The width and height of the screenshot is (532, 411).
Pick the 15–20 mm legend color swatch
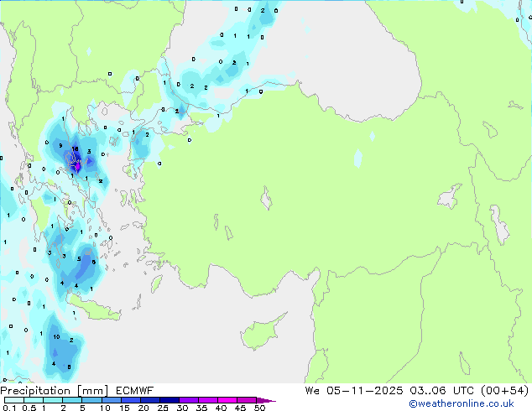131,400
